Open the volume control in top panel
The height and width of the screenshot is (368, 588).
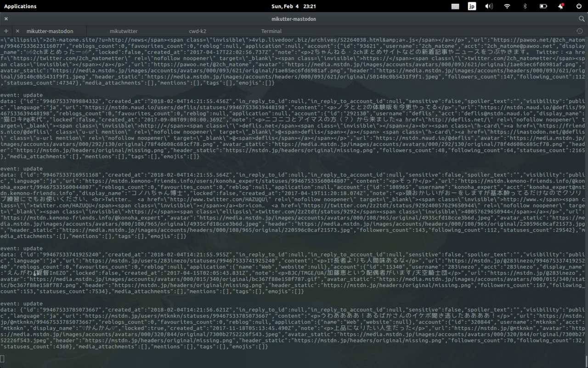[x=489, y=6]
